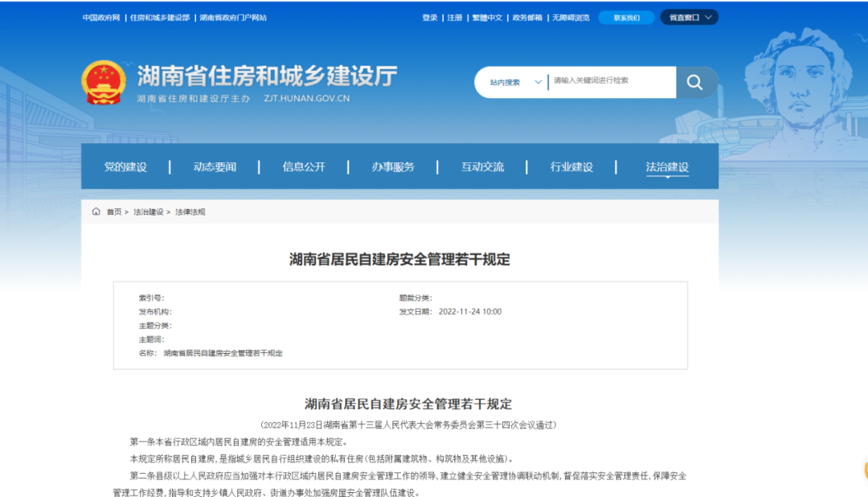
Task: Type in the keyword search field
Action: click(611, 81)
